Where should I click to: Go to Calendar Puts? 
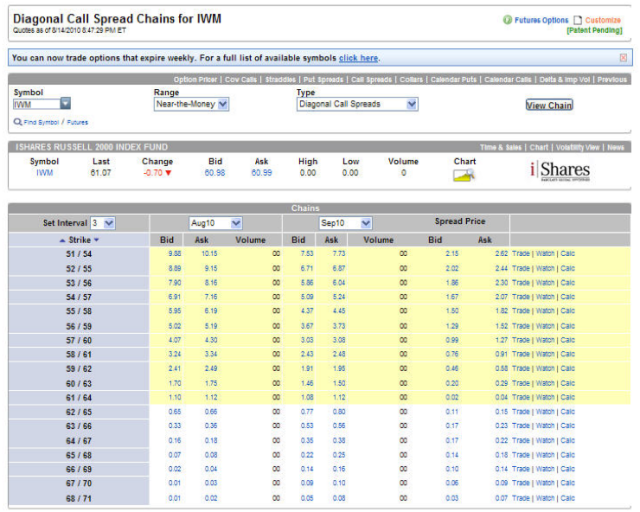(x=453, y=80)
